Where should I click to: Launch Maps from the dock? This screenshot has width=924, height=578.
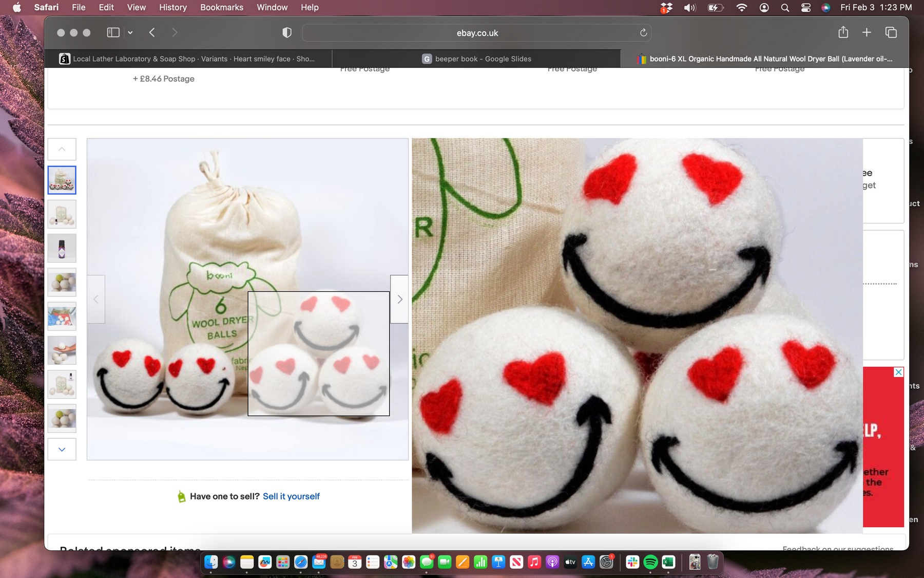pyautogui.click(x=391, y=562)
